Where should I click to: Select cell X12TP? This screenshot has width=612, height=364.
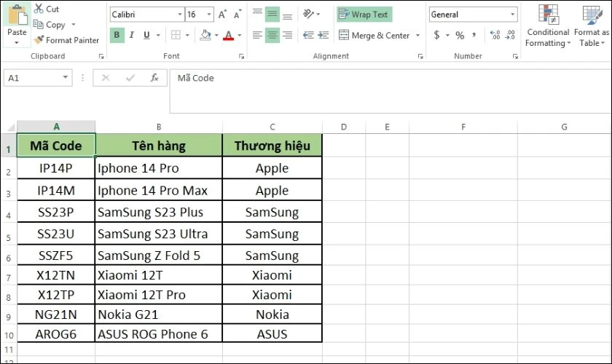[x=56, y=295]
